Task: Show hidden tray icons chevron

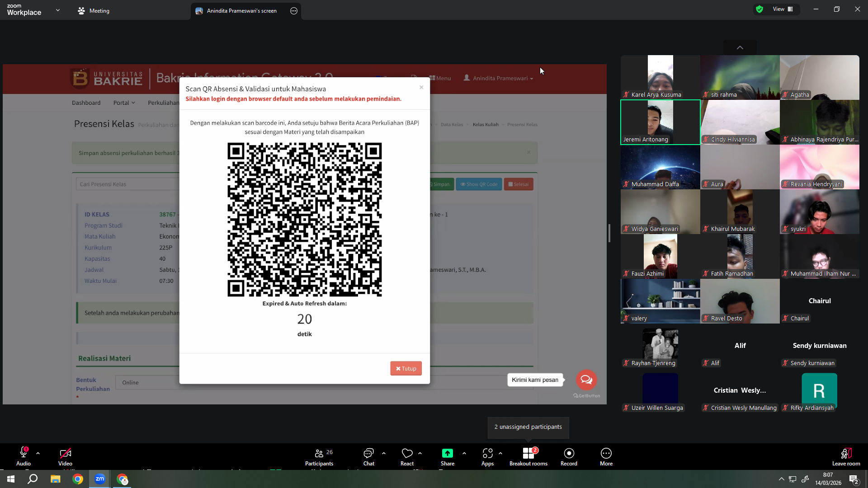Action: point(781,479)
